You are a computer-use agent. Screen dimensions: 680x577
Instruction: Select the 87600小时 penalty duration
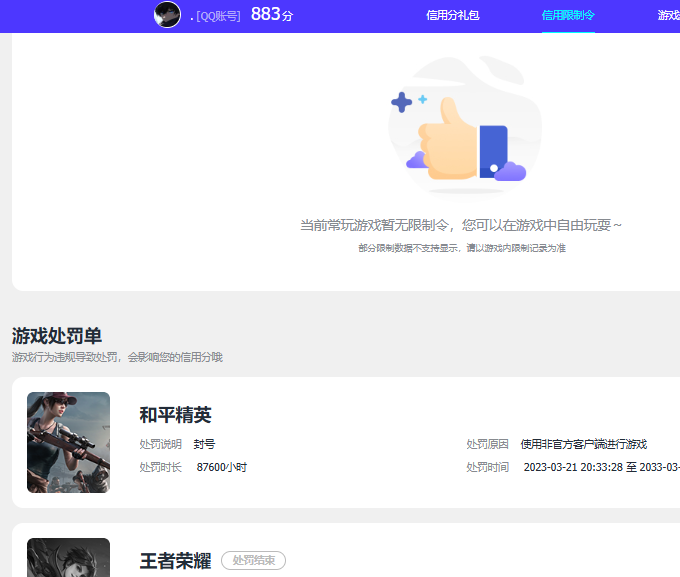pyautogui.click(x=222, y=467)
